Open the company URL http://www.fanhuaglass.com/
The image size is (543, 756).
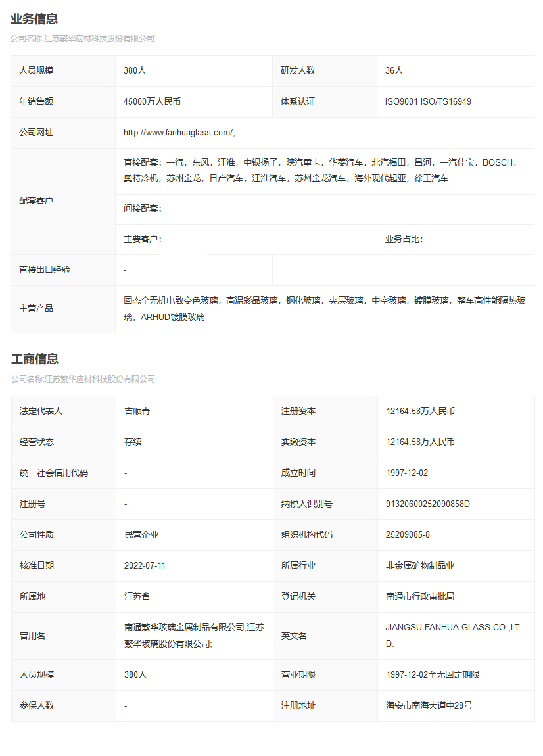point(179,133)
